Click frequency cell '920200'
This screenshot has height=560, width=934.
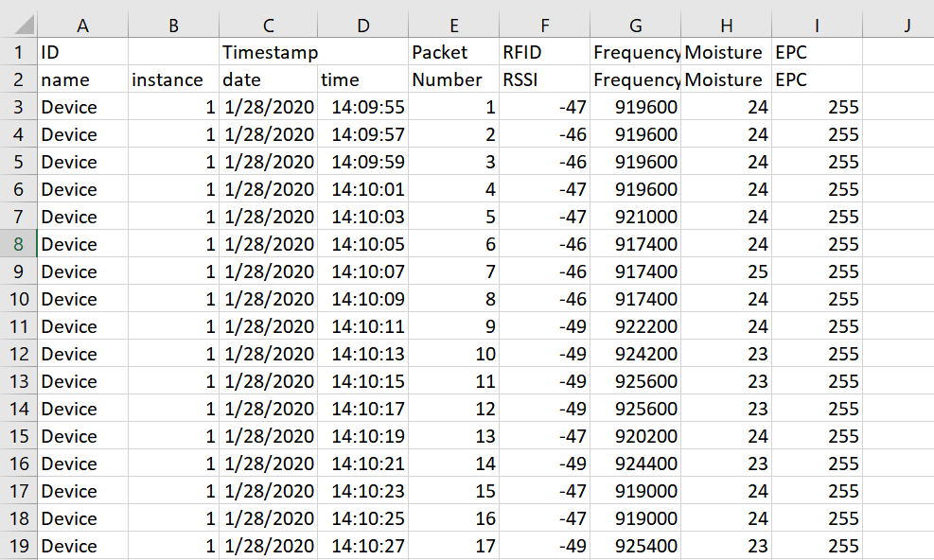636,435
